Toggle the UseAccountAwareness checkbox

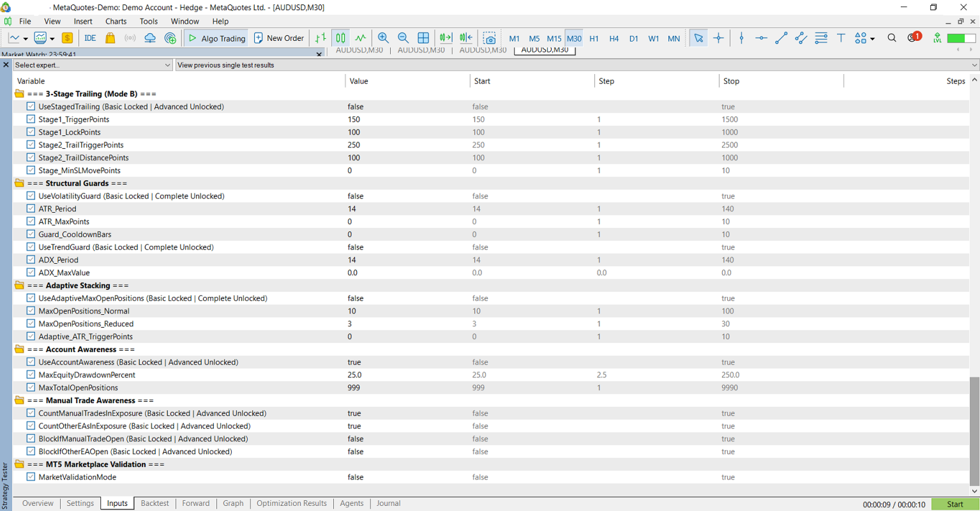pos(31,362)
